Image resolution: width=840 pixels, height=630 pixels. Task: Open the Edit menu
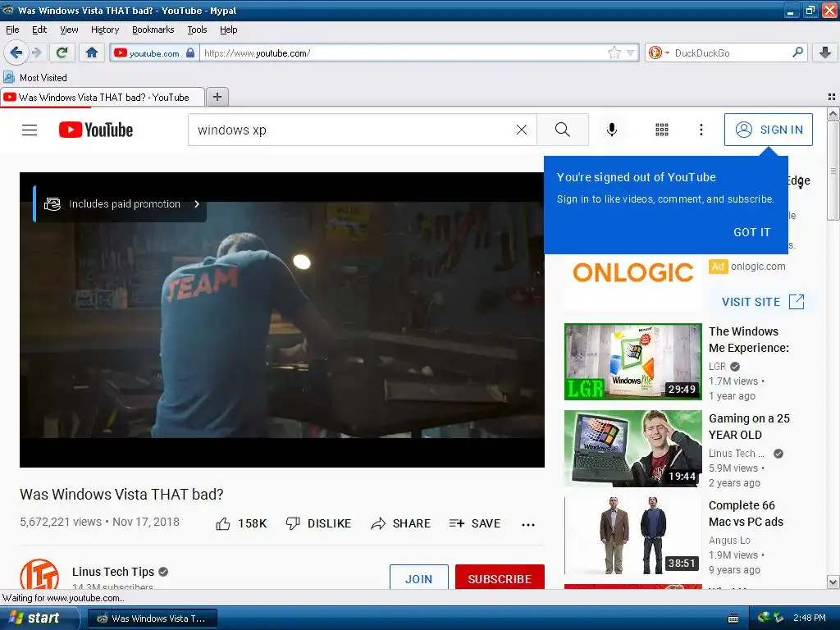pyautogui.click(x=39, y=30)
